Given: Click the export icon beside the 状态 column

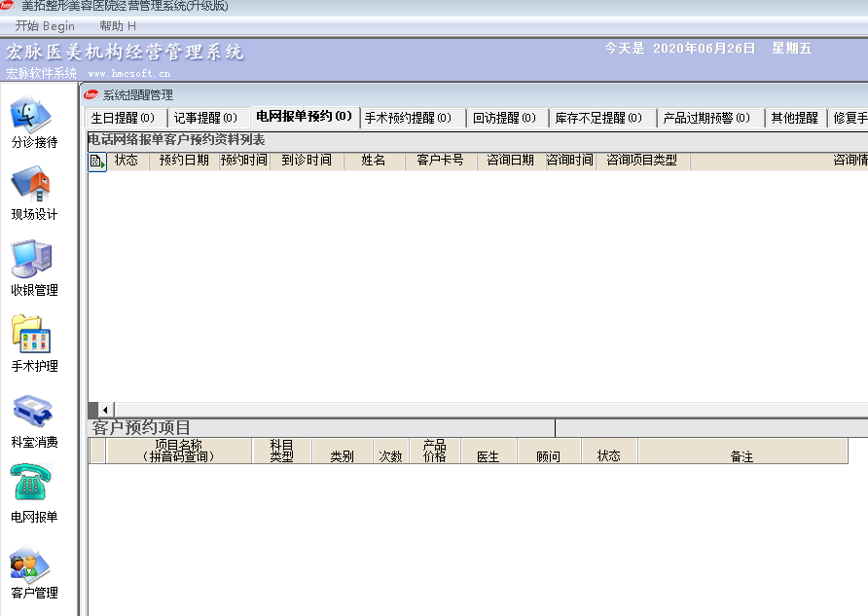Looking at the screenshot, I should click(96, 162).
